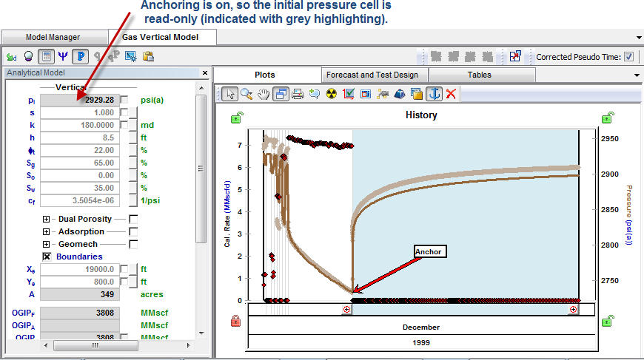Click the horizontal scrollbar in Analytical Model panel

(x=94, y=345)
